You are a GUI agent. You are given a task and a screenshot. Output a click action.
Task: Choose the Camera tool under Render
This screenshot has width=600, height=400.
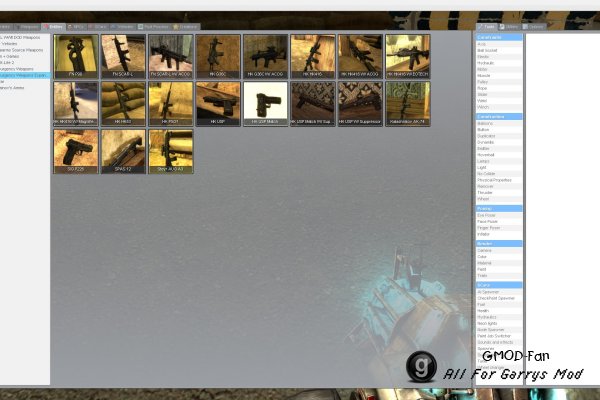(x=499, y=250)
